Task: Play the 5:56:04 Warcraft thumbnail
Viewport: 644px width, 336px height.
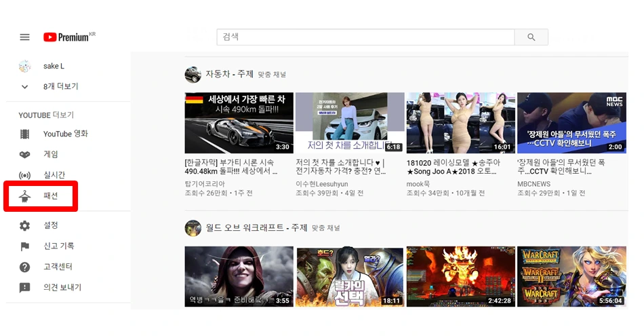Action: [571, 276]
